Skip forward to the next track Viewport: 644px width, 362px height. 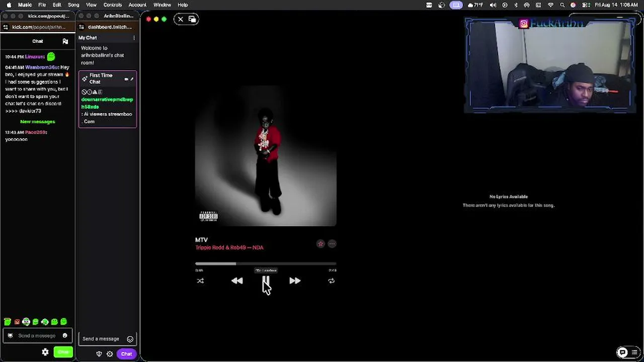pos(295,281)
